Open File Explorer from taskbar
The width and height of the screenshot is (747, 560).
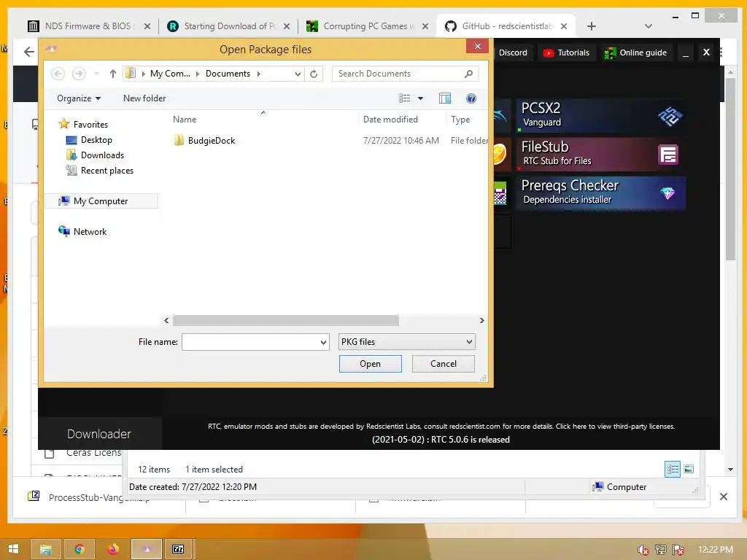pos(46,549)
